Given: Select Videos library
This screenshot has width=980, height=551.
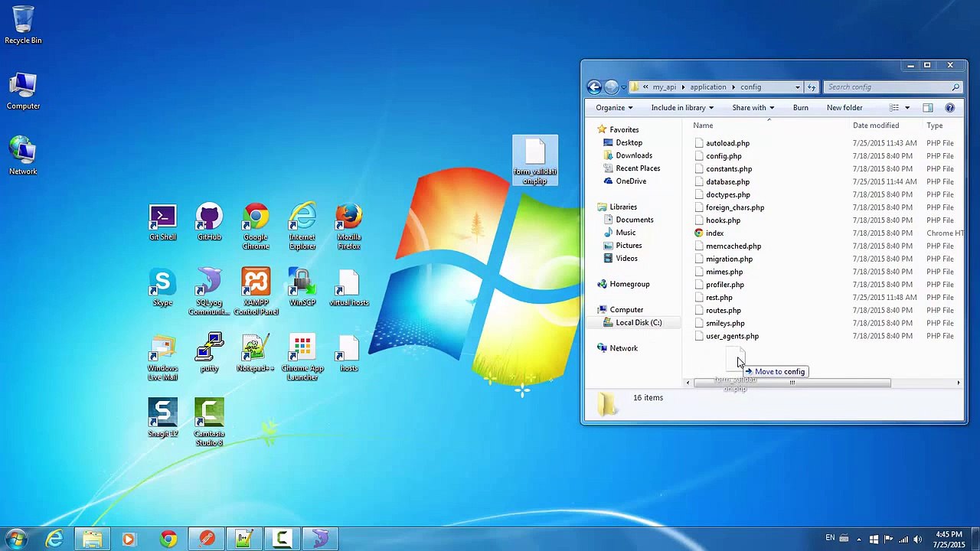Looking at the screenshot, I should pyautogui.click(x=626, y=259).
